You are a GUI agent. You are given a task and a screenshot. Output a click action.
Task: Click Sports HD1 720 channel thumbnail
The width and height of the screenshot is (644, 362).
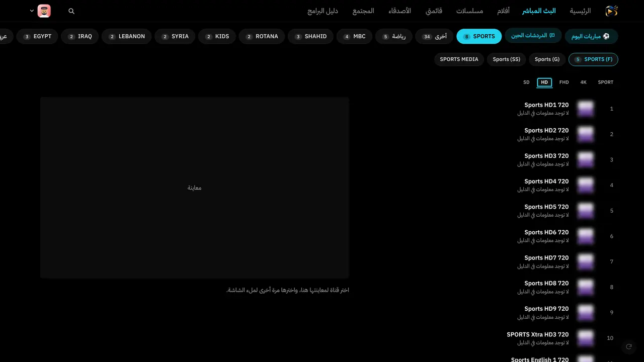pos(586,109)
